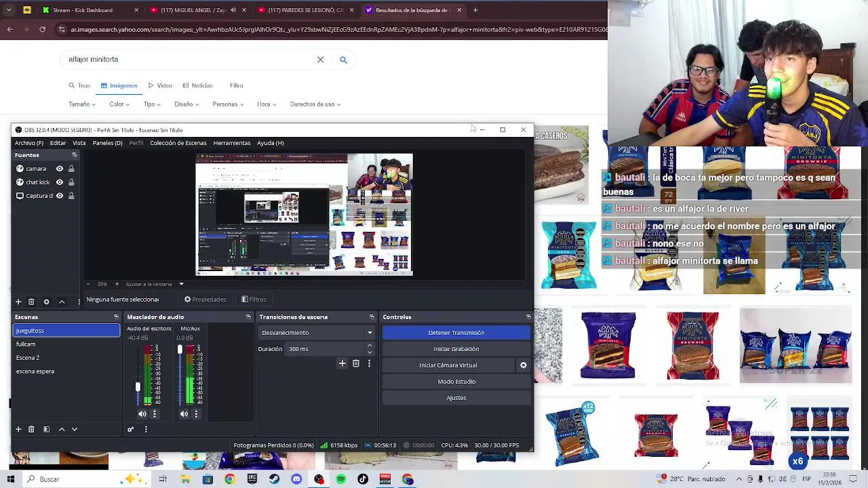The image size is (868, 488).
Task: Undock the Controles panel
Action: pos(528,317)
